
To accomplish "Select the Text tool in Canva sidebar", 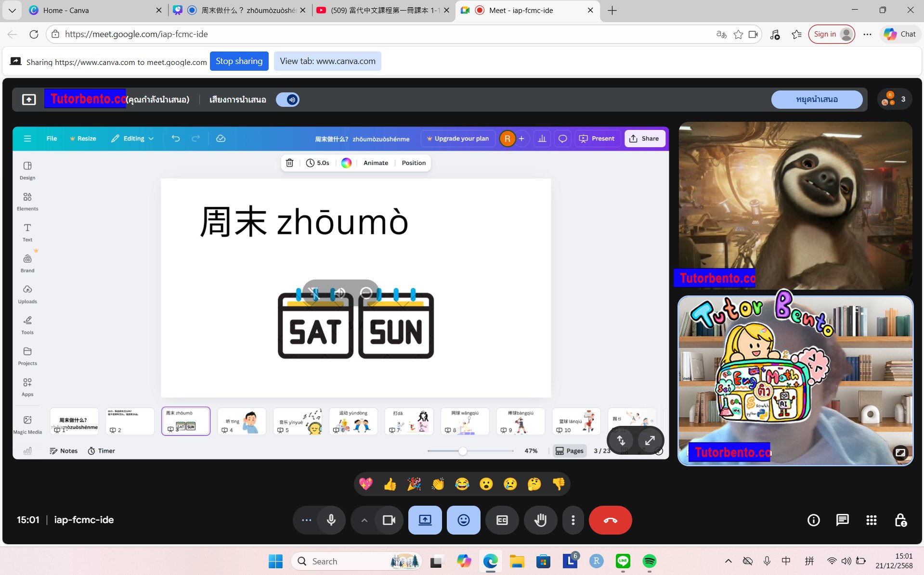I will pos(27,231).
